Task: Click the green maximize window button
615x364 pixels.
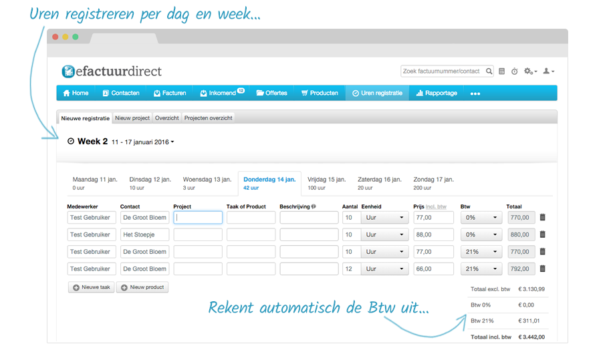Action: pos(76,37)
